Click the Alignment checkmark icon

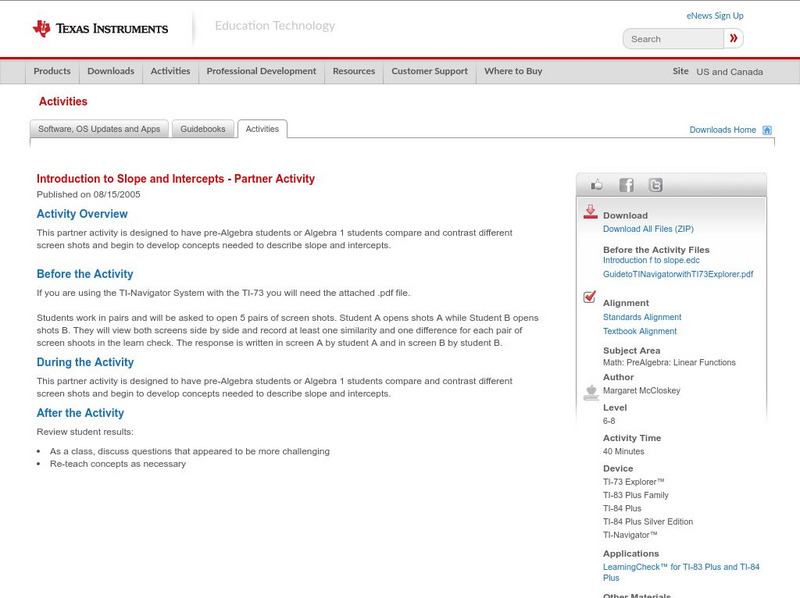point(589,296)
